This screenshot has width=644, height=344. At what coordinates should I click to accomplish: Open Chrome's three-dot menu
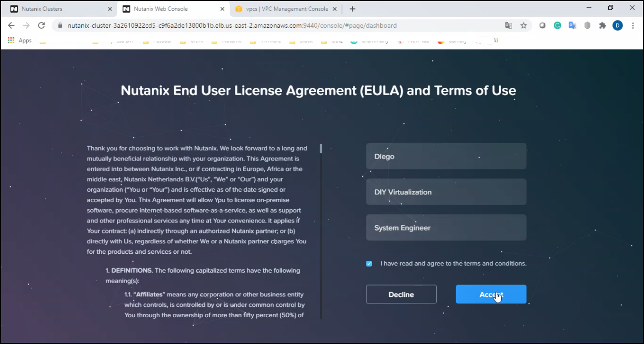[x=633, y=25]
